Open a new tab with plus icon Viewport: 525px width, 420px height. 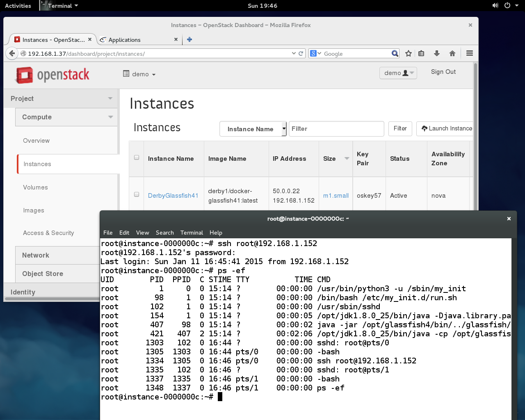point(189,39)
